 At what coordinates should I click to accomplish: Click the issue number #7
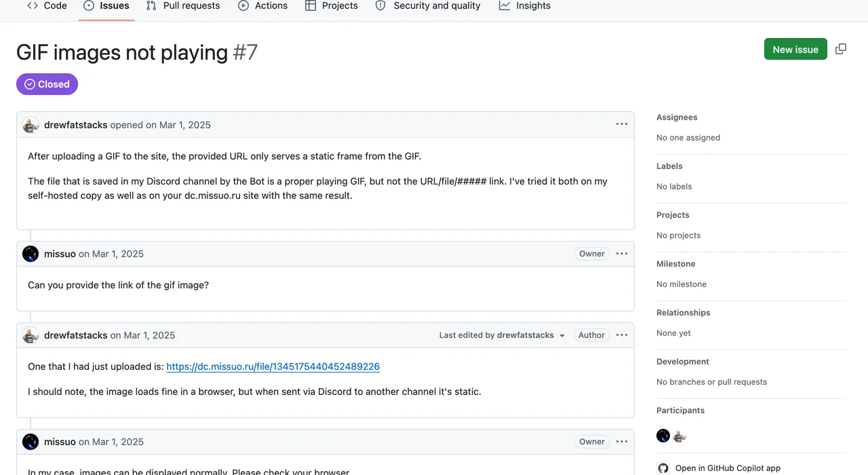[245, 52]
